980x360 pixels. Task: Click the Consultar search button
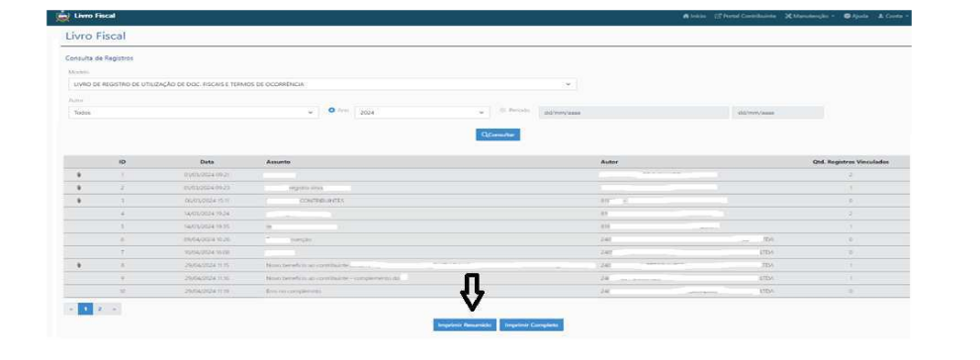[497, 135]
